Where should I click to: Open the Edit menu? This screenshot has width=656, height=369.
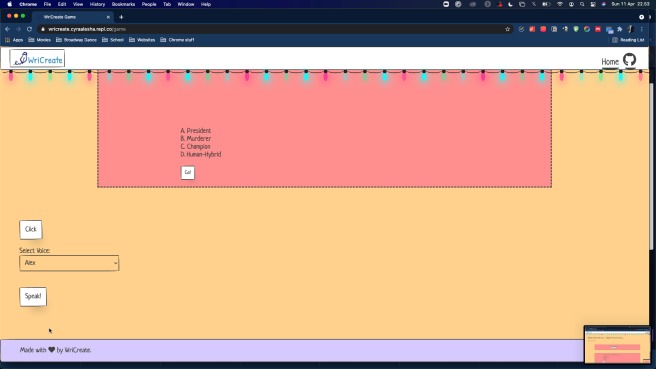62,4
